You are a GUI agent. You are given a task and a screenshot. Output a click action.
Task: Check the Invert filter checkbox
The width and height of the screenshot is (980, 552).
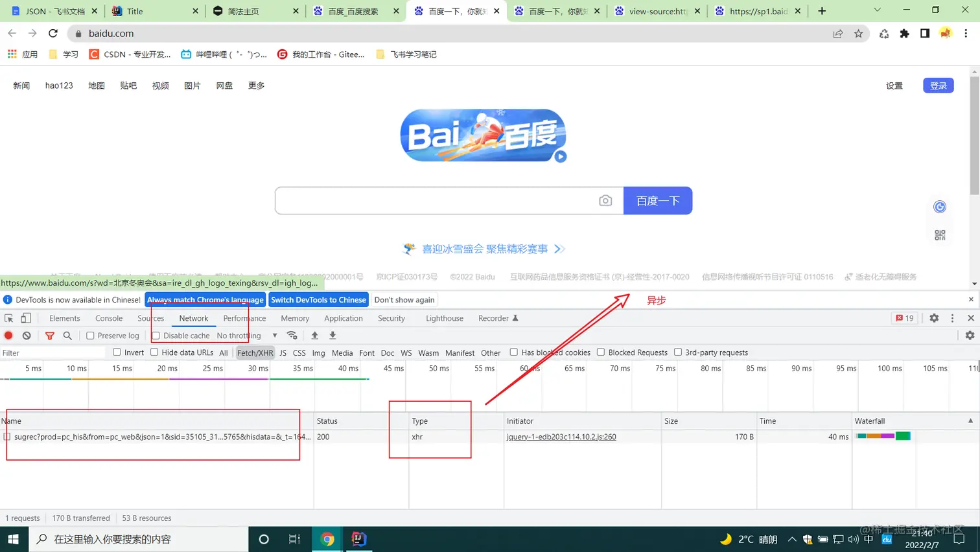pyautogui.click(x=117, y=352)
